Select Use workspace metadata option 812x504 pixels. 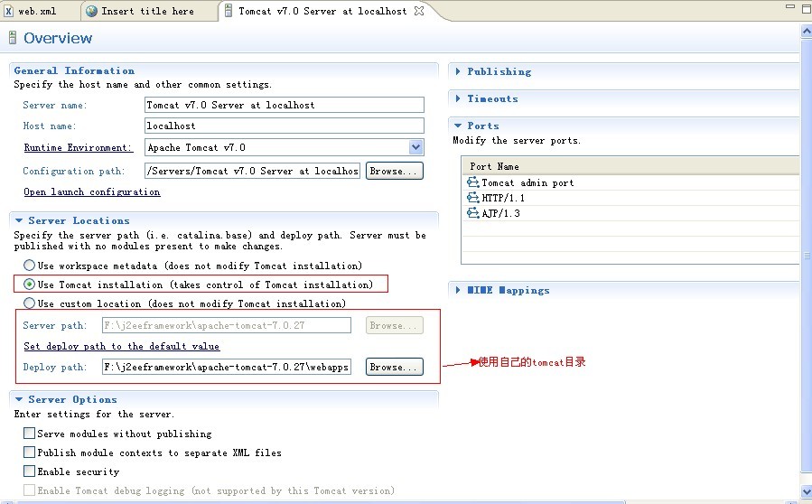tap(30, 266)
